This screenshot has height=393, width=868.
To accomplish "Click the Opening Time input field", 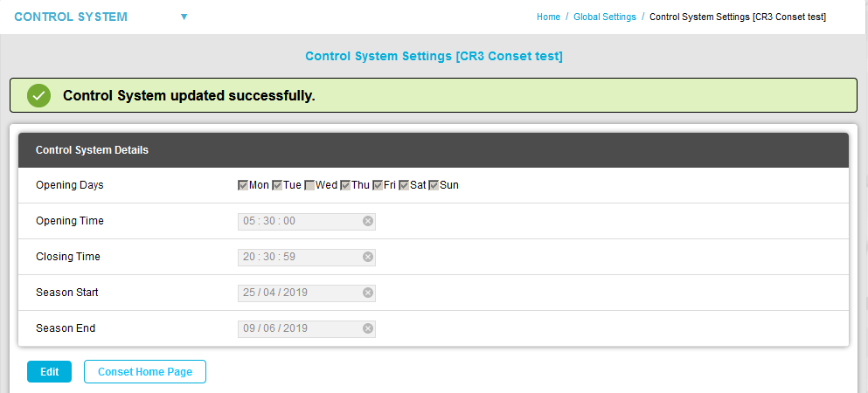I will point(297,221).
